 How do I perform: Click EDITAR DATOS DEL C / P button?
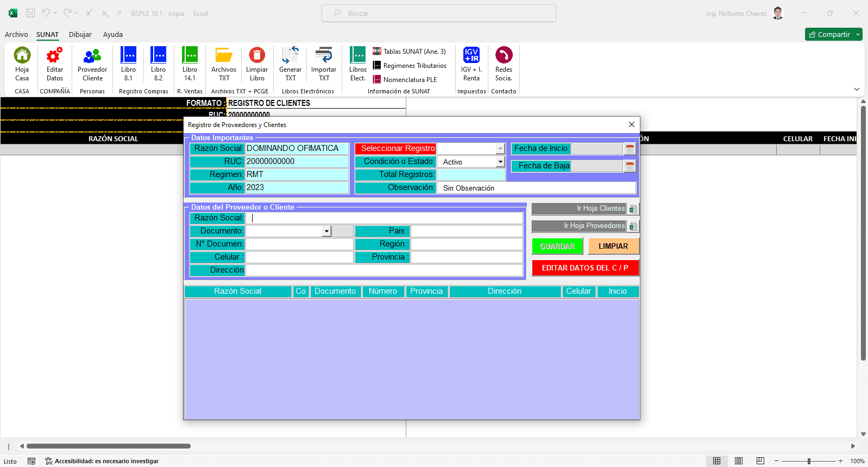coord(585,268)
